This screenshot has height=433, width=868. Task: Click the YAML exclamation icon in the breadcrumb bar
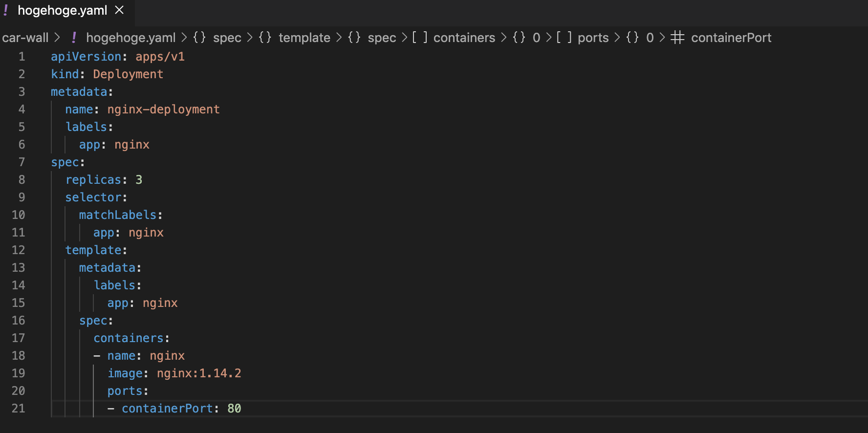click(x=74, y=38)
